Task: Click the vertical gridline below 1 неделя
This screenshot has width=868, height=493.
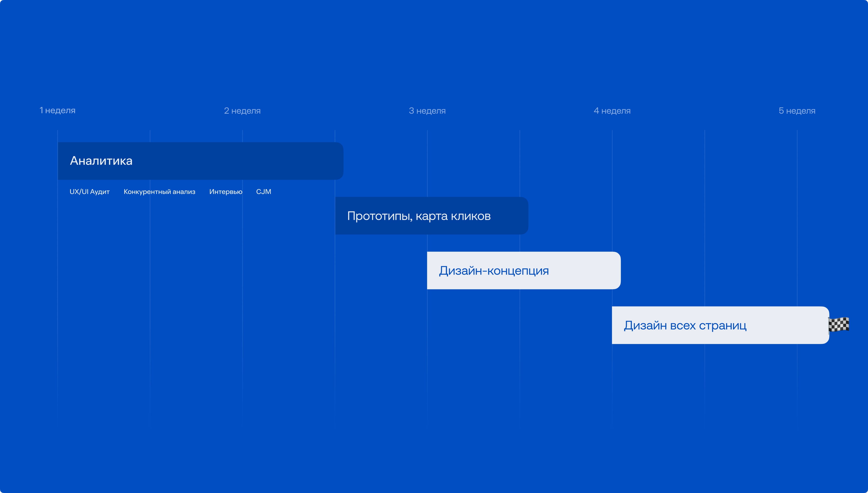Action: click(58, 271)
